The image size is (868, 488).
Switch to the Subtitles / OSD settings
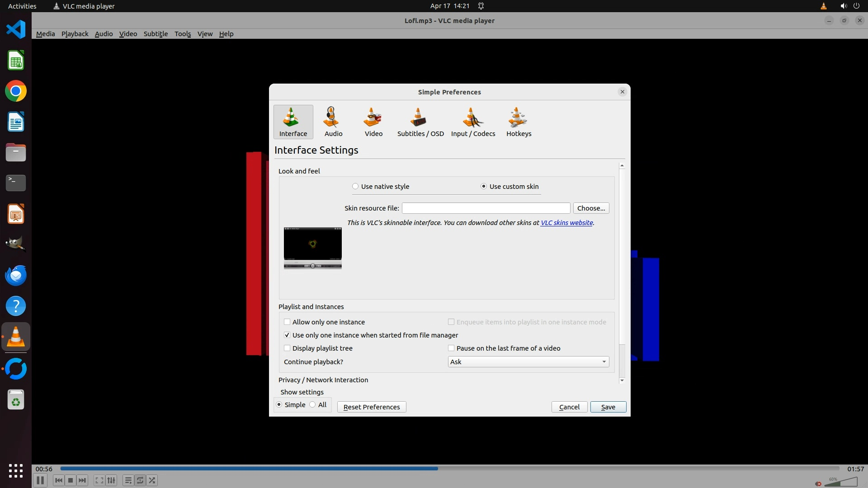420,122
